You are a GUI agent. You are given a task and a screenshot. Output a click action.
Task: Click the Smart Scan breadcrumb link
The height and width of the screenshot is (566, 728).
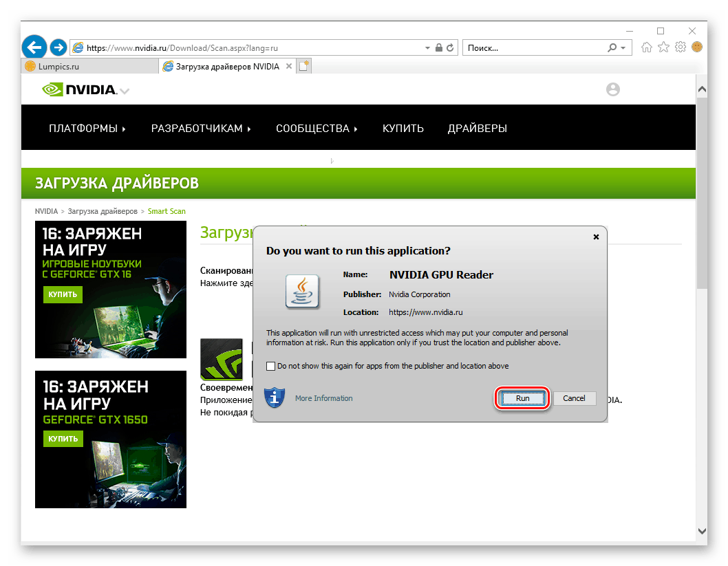167,211
